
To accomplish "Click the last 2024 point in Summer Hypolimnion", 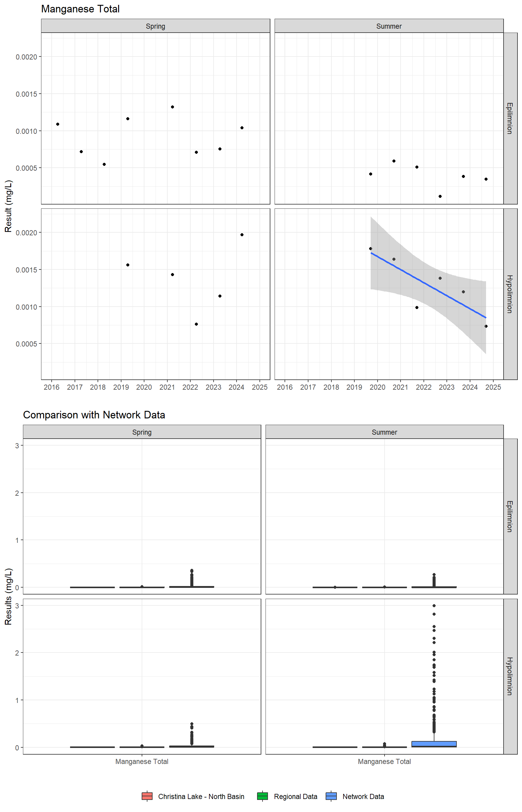I will click(x=486, y=326).
